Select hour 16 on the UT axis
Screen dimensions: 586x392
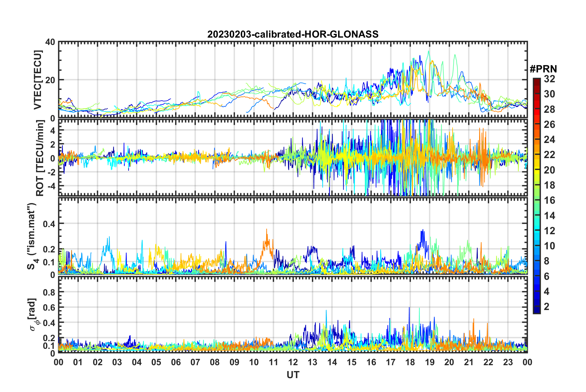371,362
